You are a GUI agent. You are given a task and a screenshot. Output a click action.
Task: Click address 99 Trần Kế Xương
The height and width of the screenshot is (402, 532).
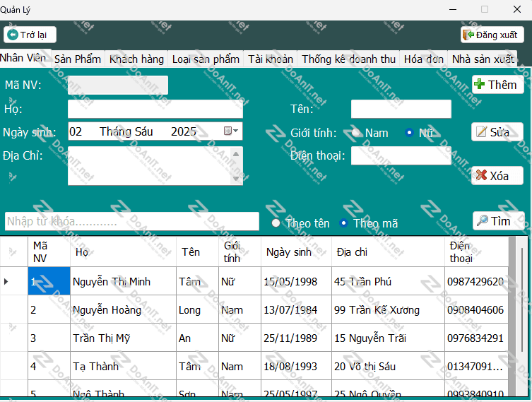[x=388, y=309]
